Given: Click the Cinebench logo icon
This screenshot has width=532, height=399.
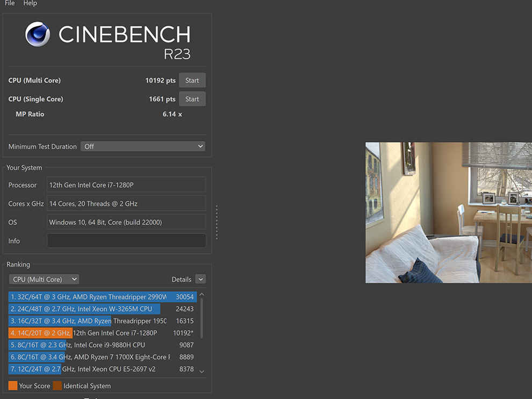Looking at the screenshot, I should (x=38, y=34).
